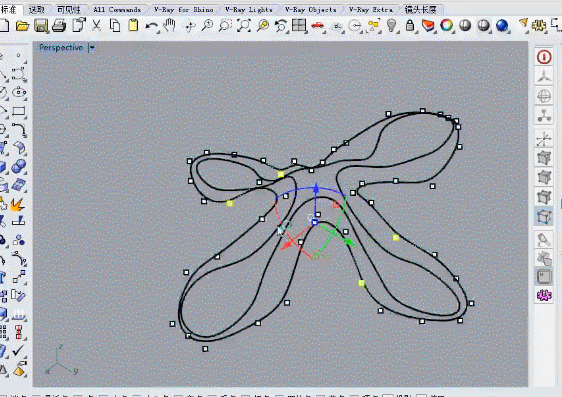Open the layers panel icon
Image resolution: width=562 pixels, height=397 pixels.
coord(428,25)
